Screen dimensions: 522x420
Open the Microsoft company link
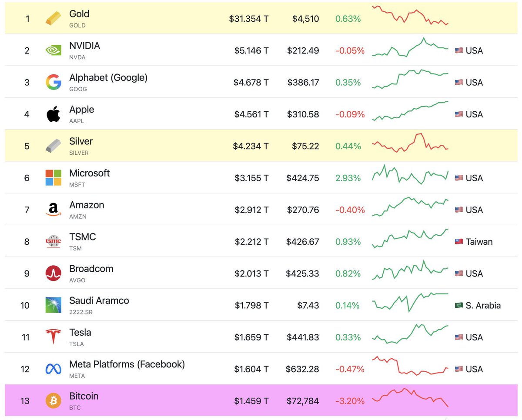point(89,173)
